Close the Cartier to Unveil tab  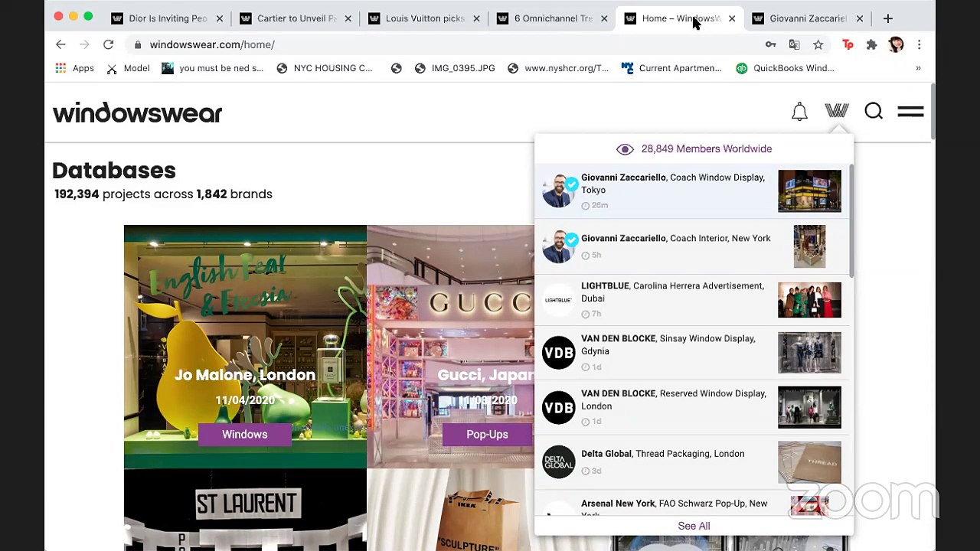(x=348, y=18)
